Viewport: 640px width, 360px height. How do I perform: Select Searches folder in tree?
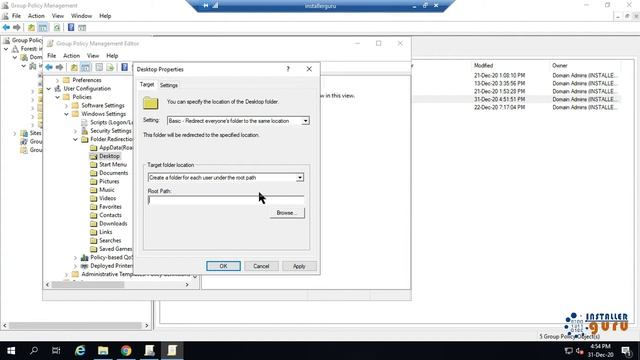(110, 240)
